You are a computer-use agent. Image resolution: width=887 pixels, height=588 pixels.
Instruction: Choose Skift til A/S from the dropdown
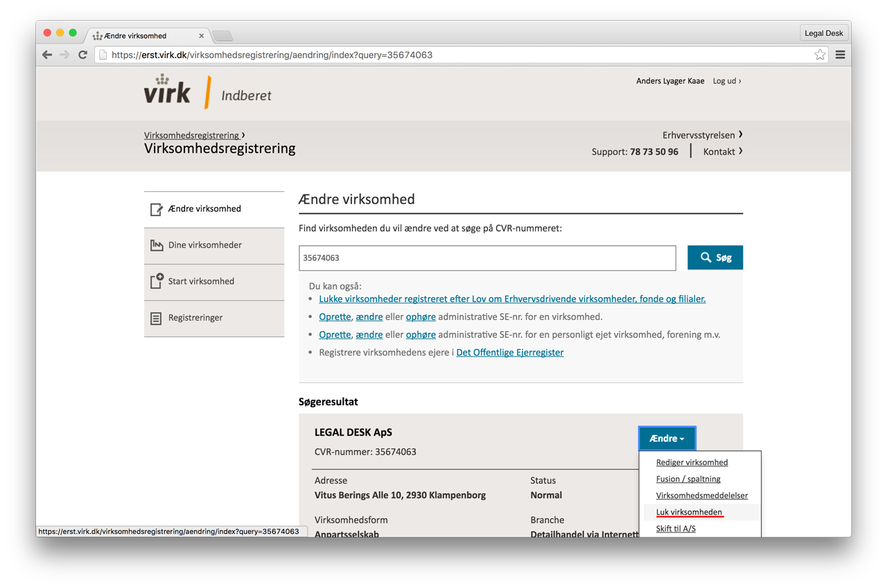tap(676, 529)
